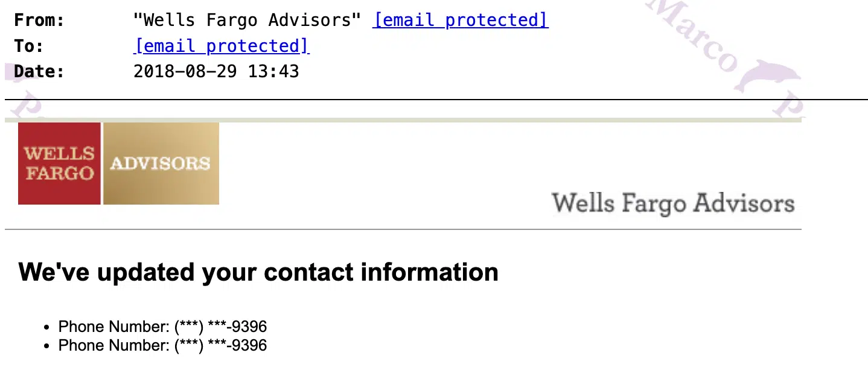The height and width of the screenshot is (373, 868).
Task: Click the olive banner stripe above logo
Action: coord(403,120)
